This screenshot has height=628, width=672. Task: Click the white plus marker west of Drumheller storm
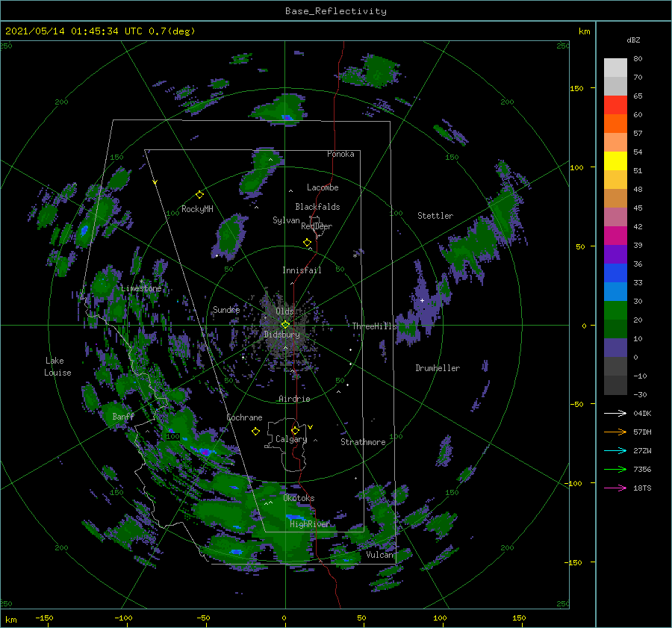[x=422, y=300]
